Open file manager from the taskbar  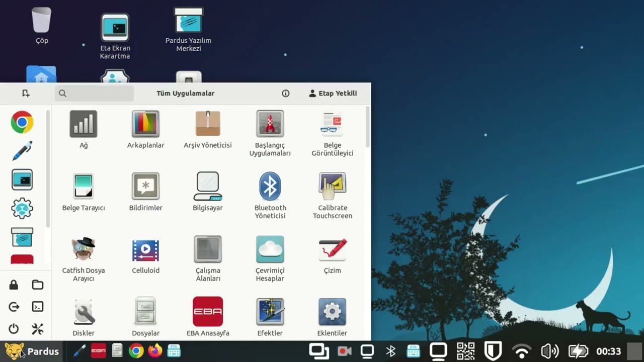click(x=117, y=351)
